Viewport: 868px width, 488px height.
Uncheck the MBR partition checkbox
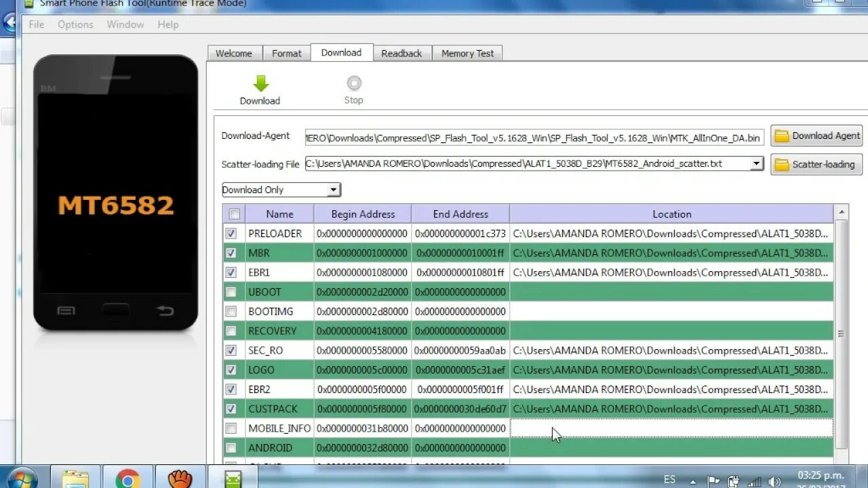231,253
